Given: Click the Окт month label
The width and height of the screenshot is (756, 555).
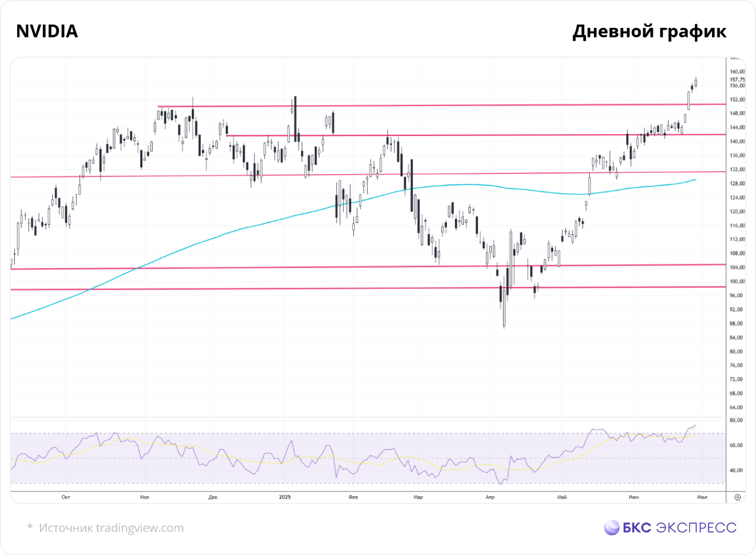Looking at the screenshot, I should (65, 496).
